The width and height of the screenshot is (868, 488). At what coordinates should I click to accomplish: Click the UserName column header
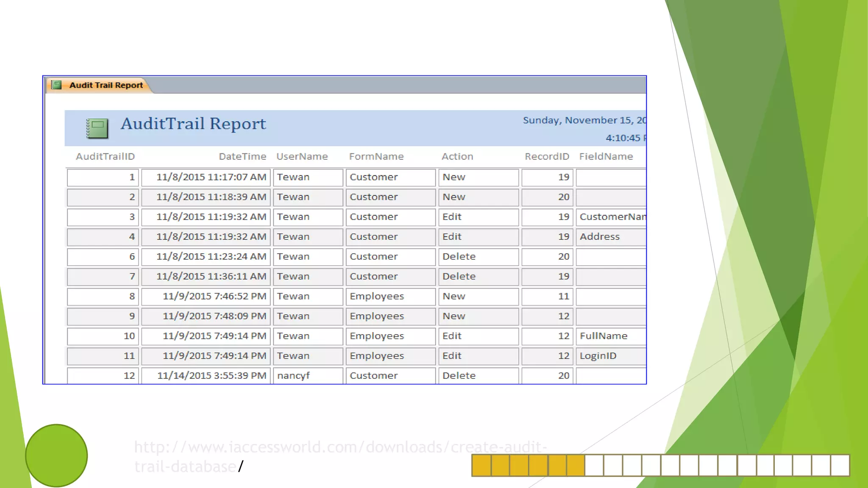point(302,157)
